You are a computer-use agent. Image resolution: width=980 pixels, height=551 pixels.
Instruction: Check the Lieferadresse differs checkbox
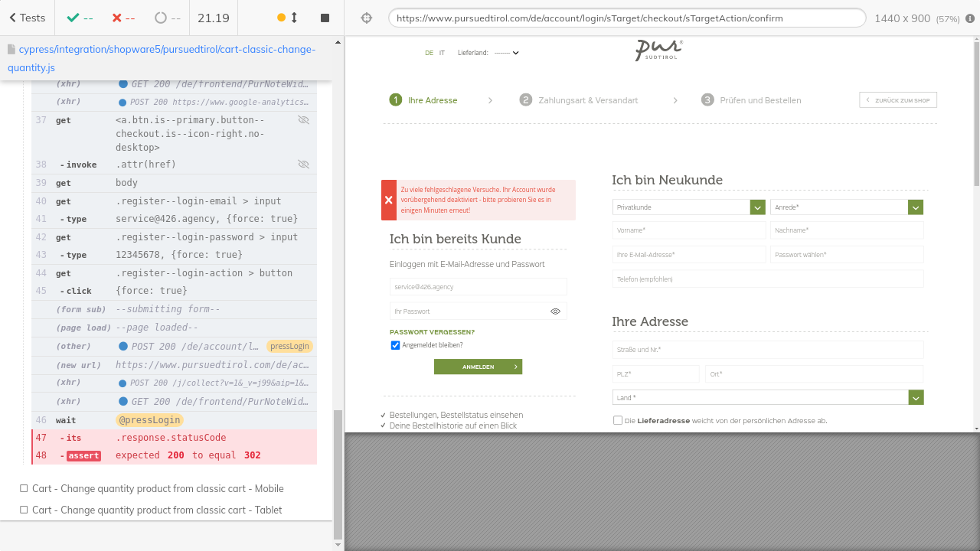tap(618, 420)
